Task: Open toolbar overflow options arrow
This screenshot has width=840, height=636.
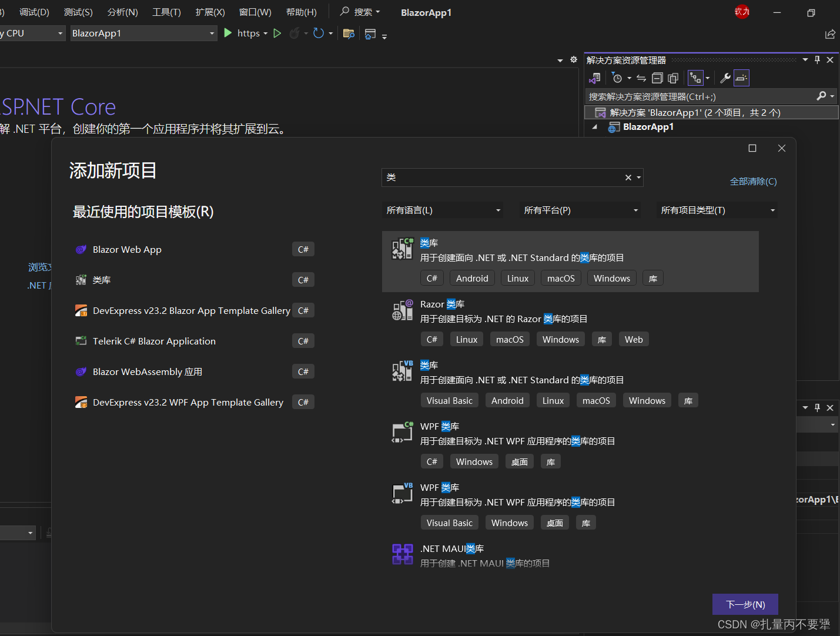Action: coord(384,36)
